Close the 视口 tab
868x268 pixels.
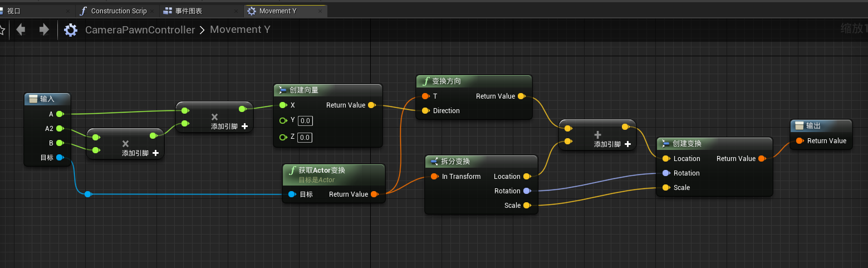click(68, 11)
